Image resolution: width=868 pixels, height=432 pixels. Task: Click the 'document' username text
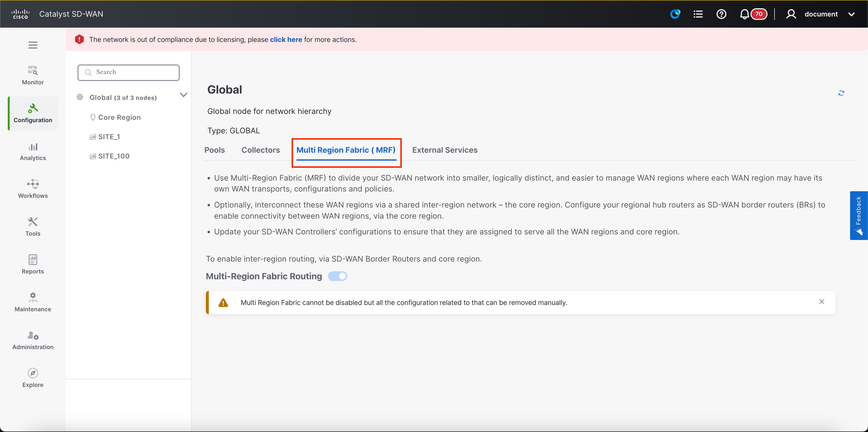pyautogui.click(x=821, y=14)
